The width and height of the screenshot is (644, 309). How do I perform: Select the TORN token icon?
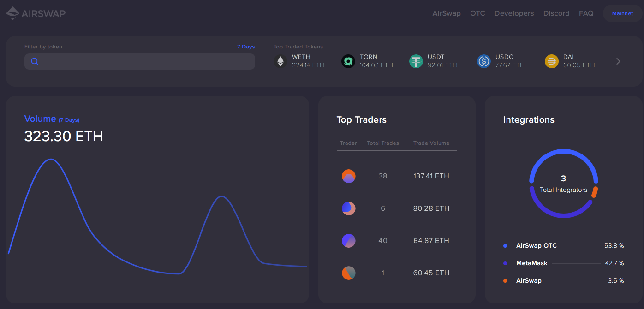pos(348,61)
